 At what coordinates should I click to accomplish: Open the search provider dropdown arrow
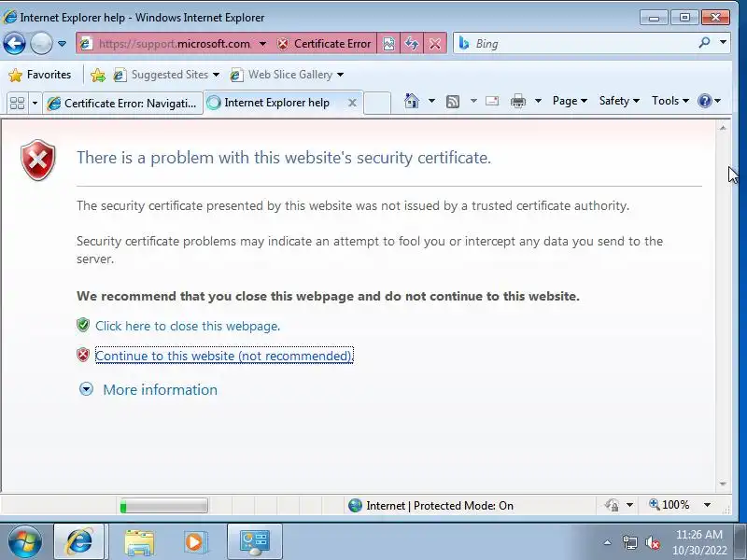(x=723, y=43)
